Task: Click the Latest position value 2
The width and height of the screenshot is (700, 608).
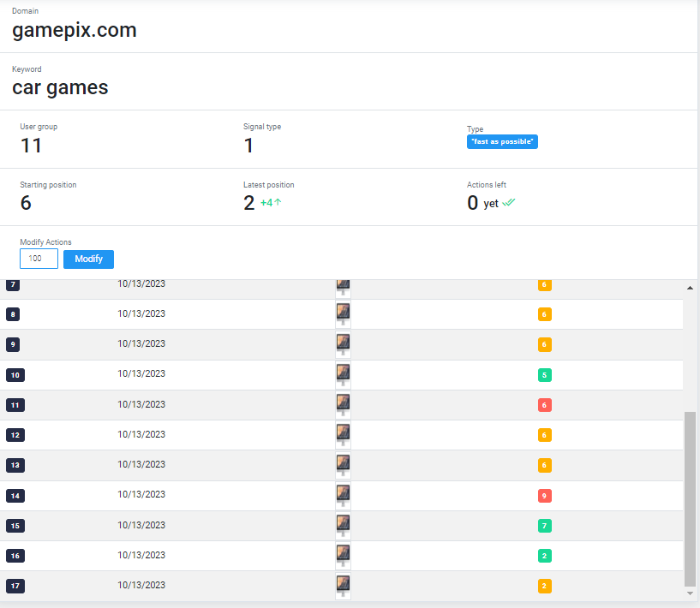Action: [x=249, y=204]
